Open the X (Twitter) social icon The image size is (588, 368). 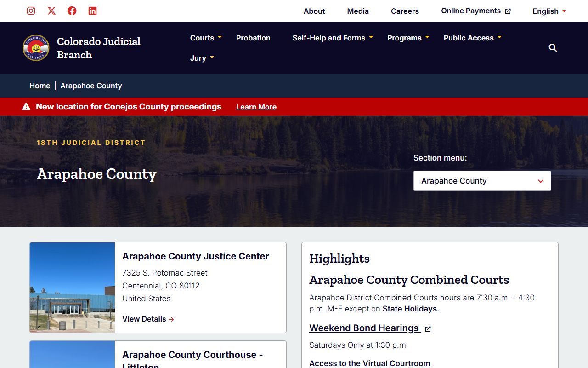tap(51, 11)
